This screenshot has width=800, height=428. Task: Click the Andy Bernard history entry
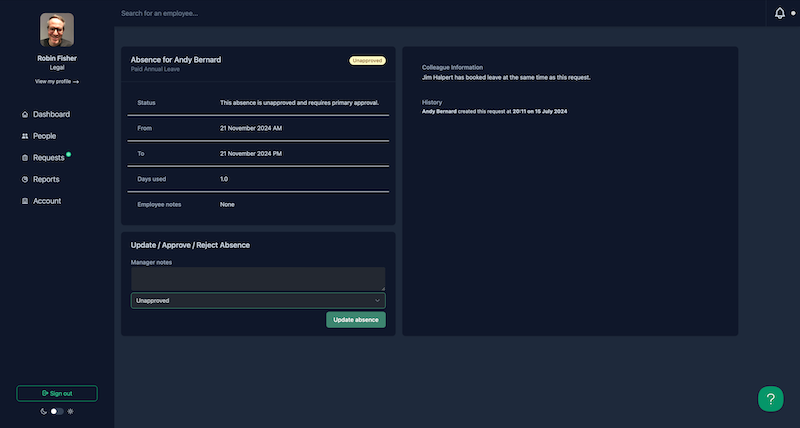(x=494, y=111)
